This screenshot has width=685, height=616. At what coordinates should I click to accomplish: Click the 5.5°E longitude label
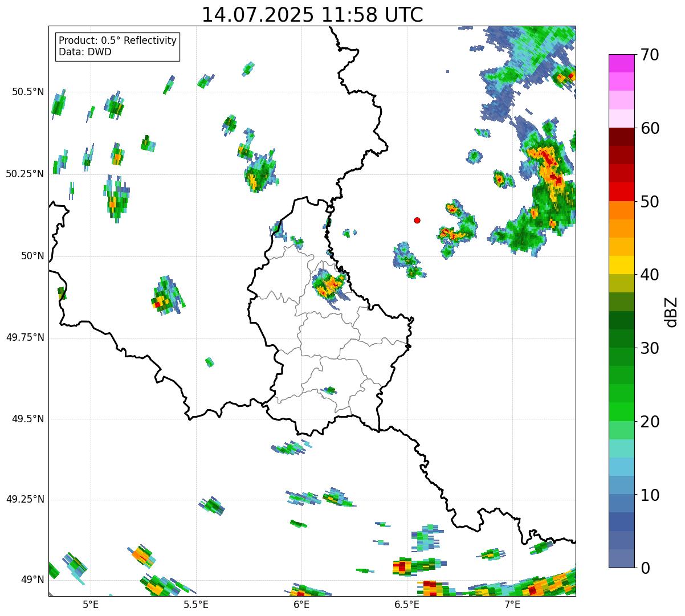196,605
